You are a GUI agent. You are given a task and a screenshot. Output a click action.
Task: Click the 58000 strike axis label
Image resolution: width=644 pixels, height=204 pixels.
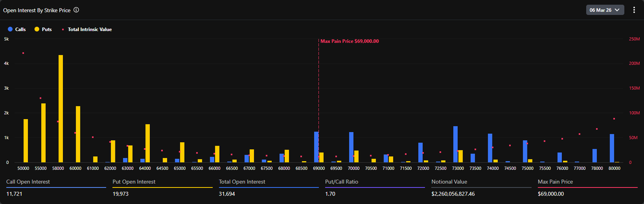click(x=58, y=168)
